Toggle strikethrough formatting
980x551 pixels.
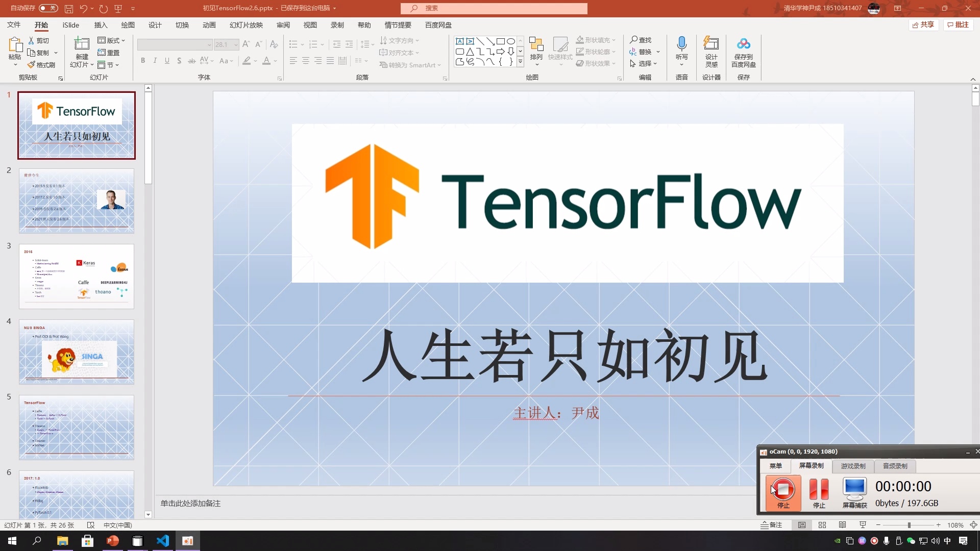(191, 61)
